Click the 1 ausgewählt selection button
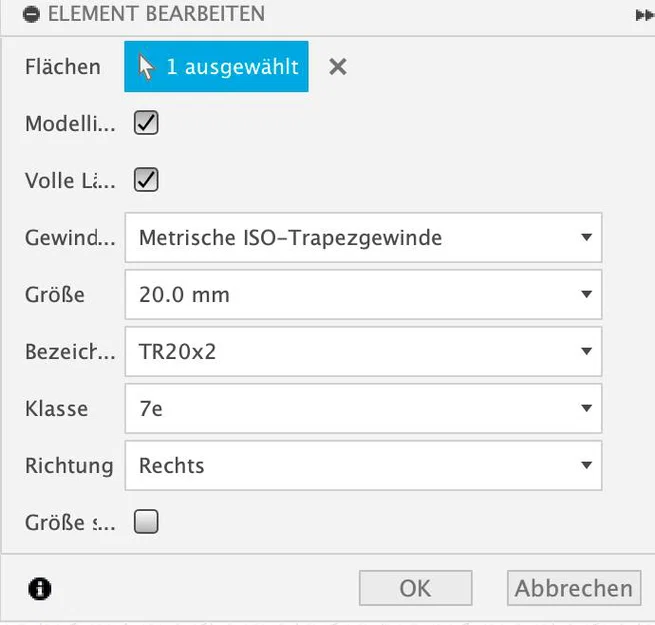Screen dimensions: 655x625 tap(216, 66)
